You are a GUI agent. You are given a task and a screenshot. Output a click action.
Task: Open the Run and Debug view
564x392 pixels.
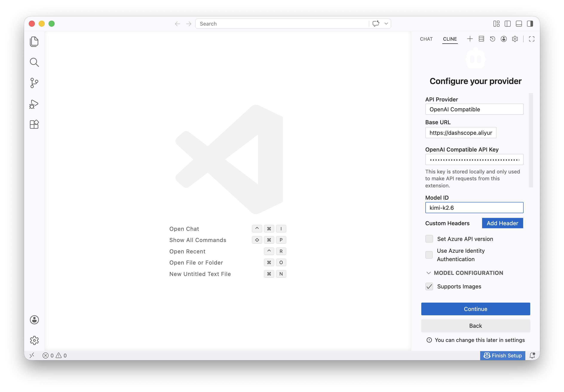point(34,104)
